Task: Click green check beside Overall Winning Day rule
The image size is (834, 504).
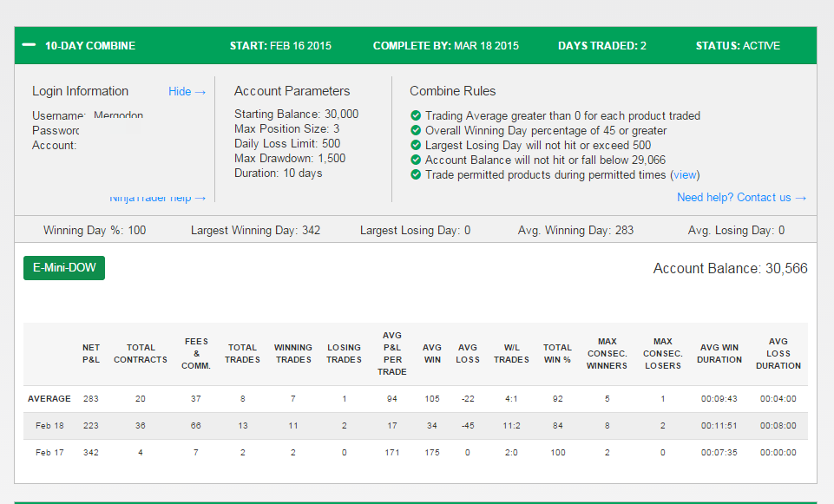Action: pos(416,130)
